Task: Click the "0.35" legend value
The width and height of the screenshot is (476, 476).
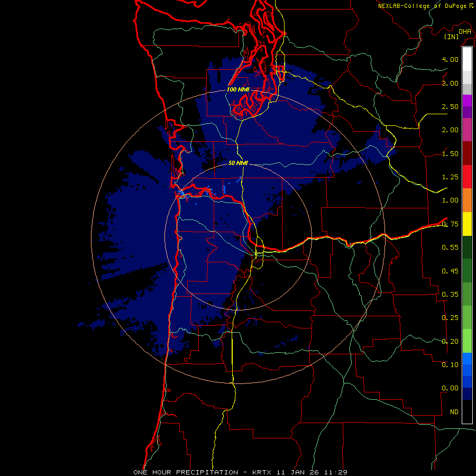Action: pyautogui.click(x=450, y=295)
